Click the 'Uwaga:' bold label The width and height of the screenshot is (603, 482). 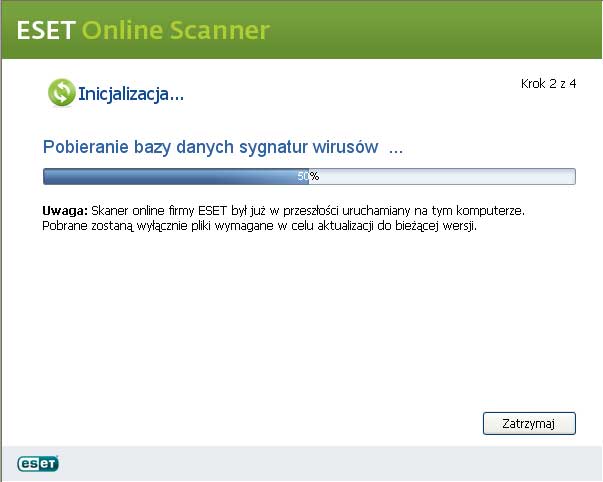[65, 211]
